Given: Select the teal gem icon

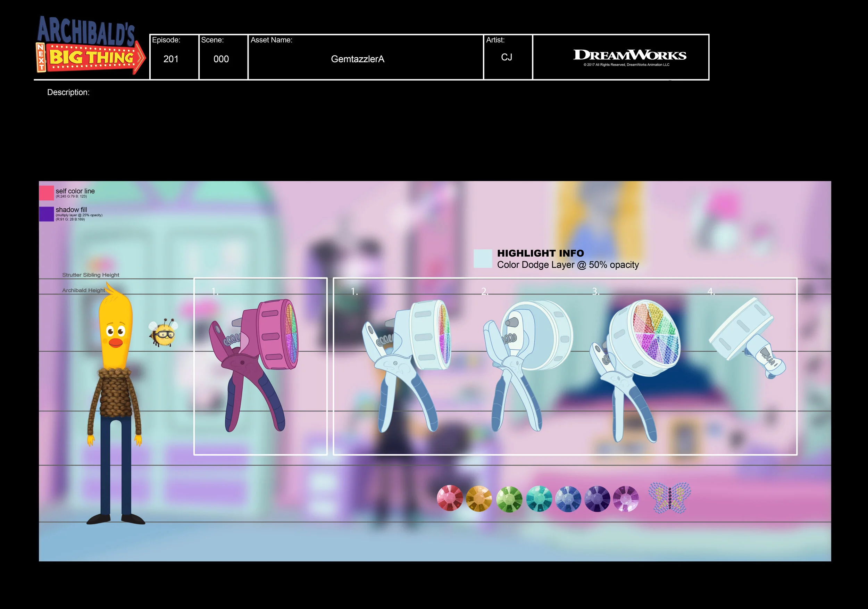Looking at the screenshot, I should tap(539, 498).
